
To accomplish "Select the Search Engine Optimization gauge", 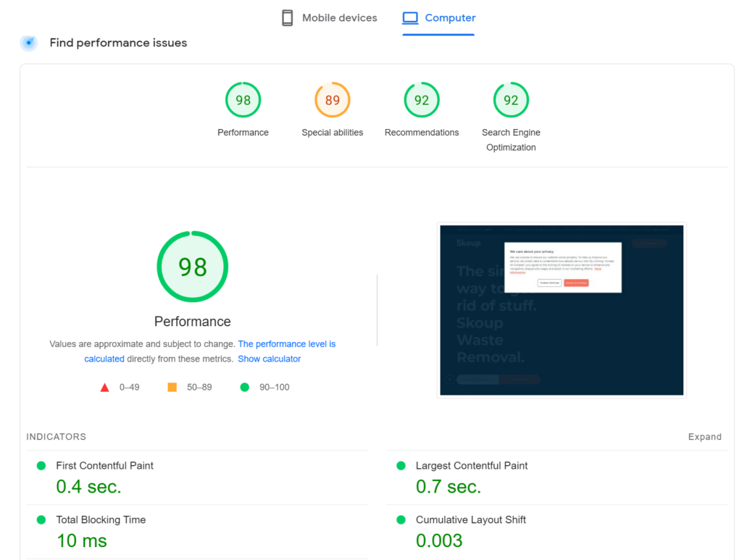I will click(511, 100).
